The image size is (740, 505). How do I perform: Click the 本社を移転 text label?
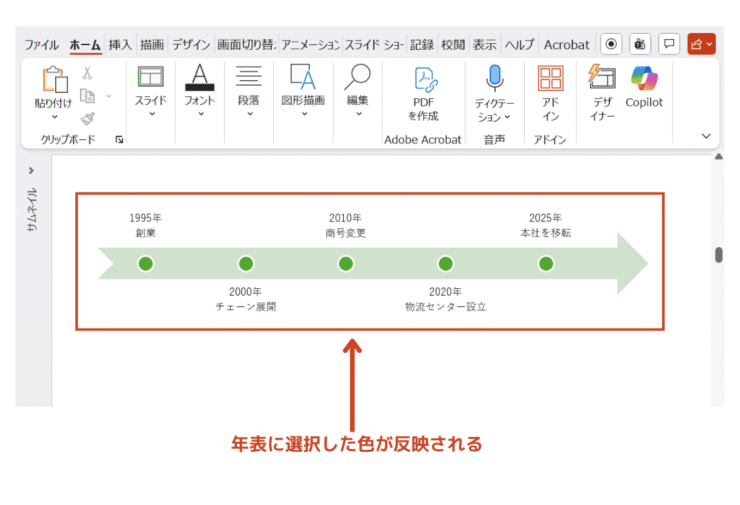(546, 233)
